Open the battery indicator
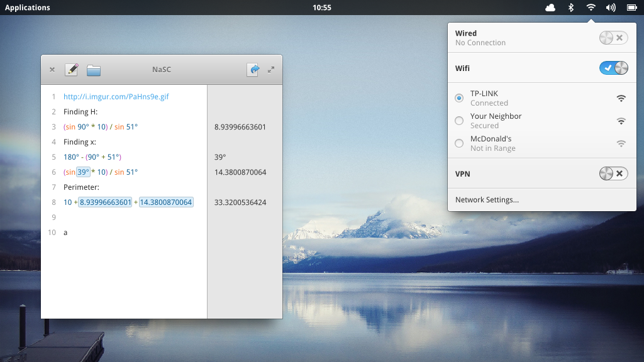Screen dimensions: 644x362 631,8
